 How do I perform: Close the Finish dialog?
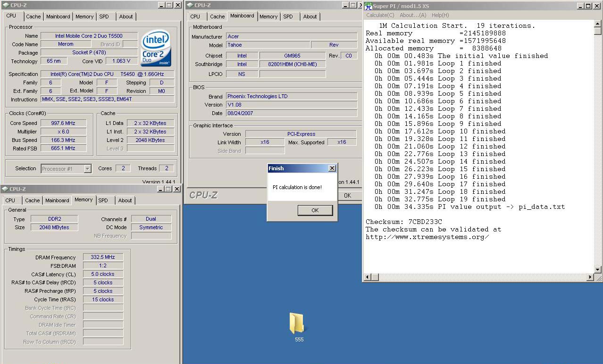332,168
